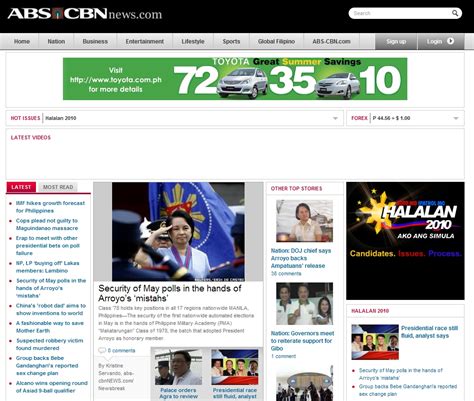Screen dimensions: 474x401
Task: Open Latest list 'Group backs Bebe Gandanghari' link
Action: [x=47, y=366]
